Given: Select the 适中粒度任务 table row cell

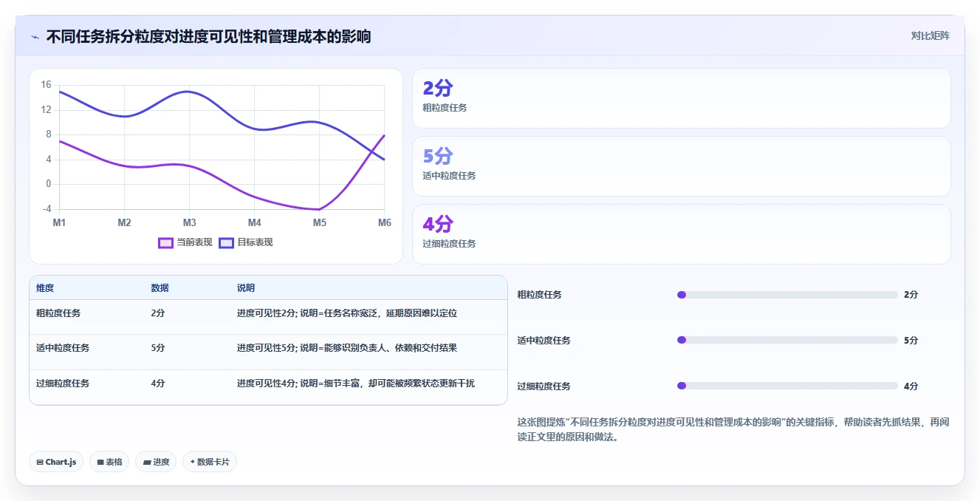Looking at the screenshot, I should (63, 348).
